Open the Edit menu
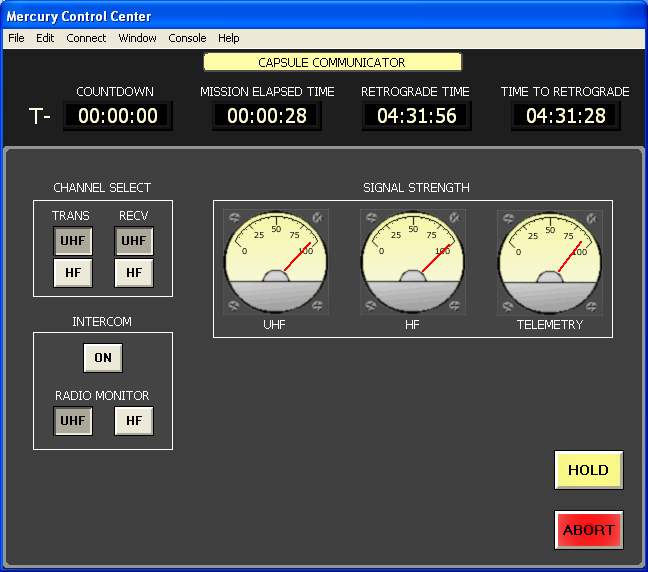This screenshot has height=572, width=648. tap(45, 38)
